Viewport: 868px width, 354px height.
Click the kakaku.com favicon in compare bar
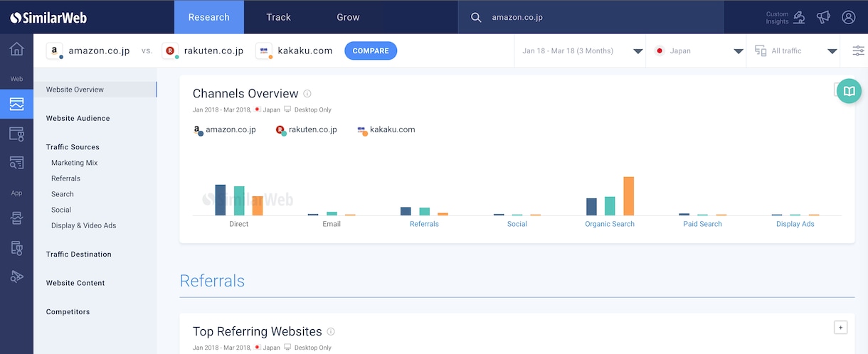click(x=265, y=51)
